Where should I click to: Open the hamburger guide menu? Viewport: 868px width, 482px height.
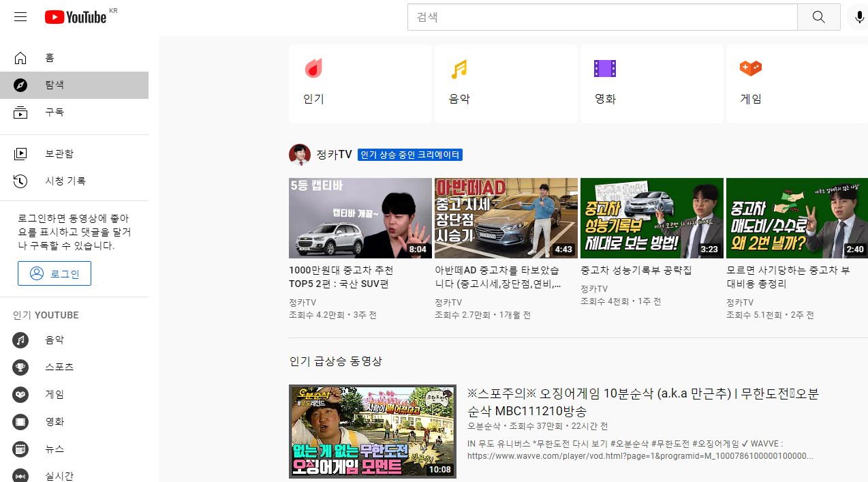[x=20, y=17]
